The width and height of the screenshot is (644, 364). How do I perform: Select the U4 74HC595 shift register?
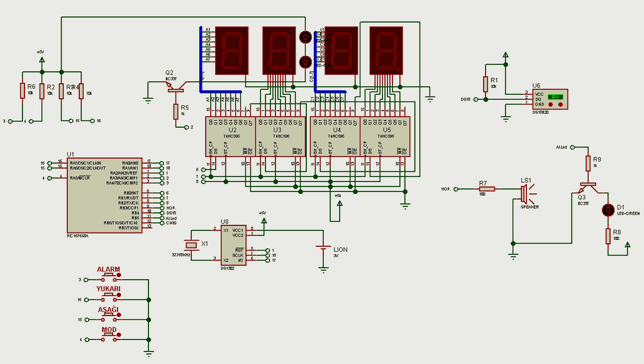(x=335, y=137)
